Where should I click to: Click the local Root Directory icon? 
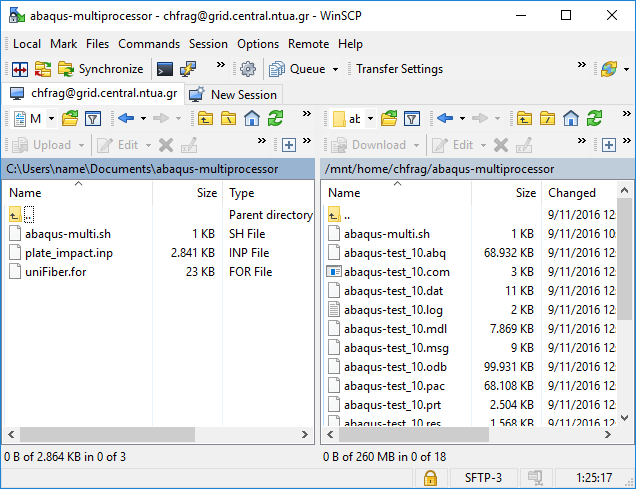tap(228, 119)
